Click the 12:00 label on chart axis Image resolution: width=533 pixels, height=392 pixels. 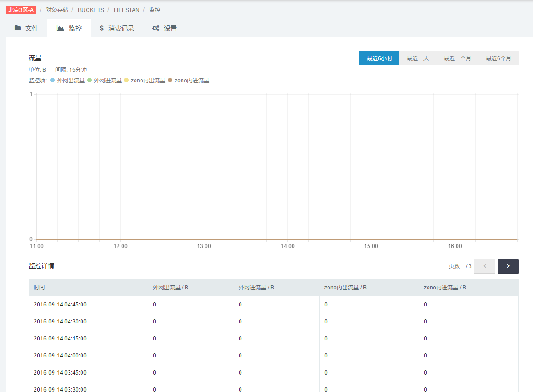tap(120, 246)
